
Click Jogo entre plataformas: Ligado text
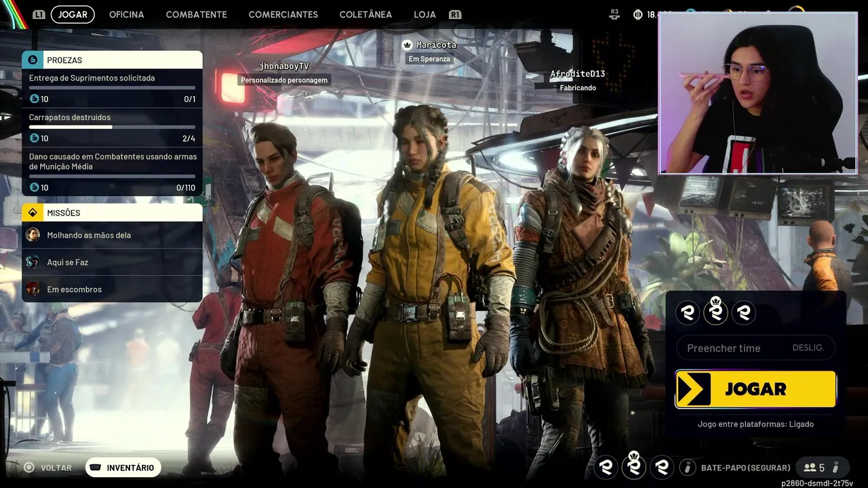pyautogui.click(x=755, y=424)
